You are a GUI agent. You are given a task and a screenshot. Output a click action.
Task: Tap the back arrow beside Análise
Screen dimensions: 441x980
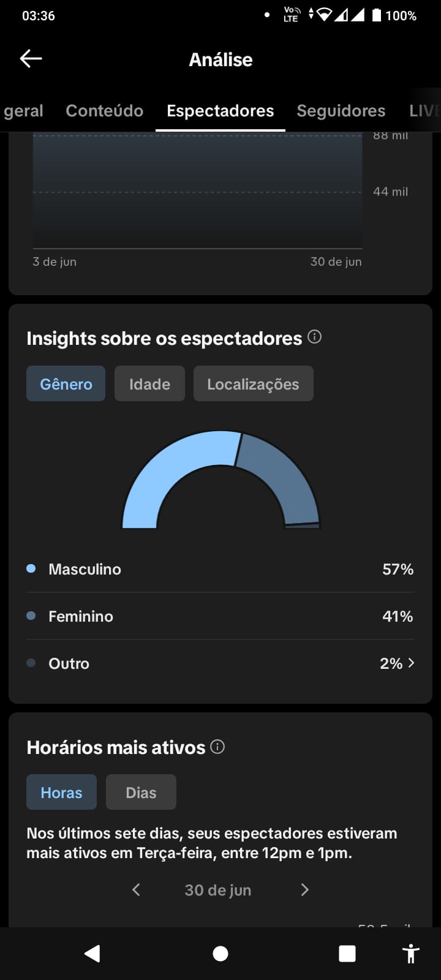(x=31, y=59)
